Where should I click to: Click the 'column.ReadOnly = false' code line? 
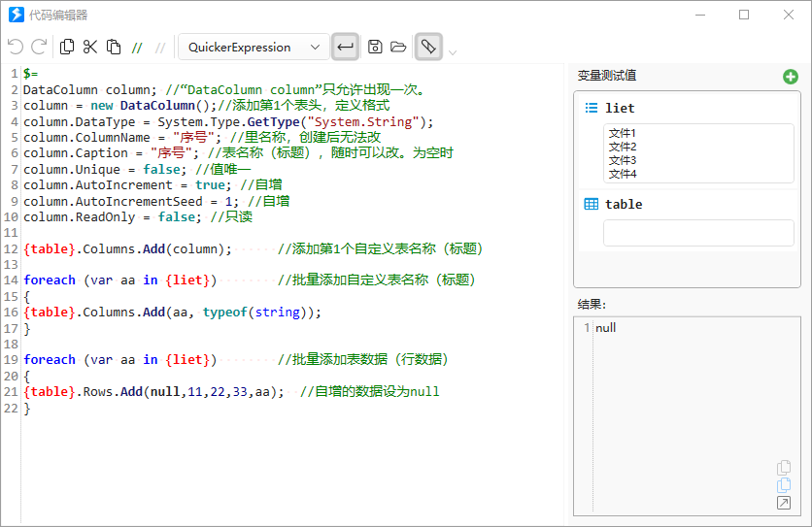[112, 216]
